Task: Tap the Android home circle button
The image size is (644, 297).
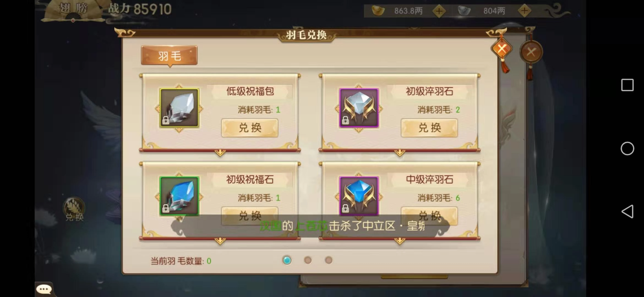Action: coord(627,148)
